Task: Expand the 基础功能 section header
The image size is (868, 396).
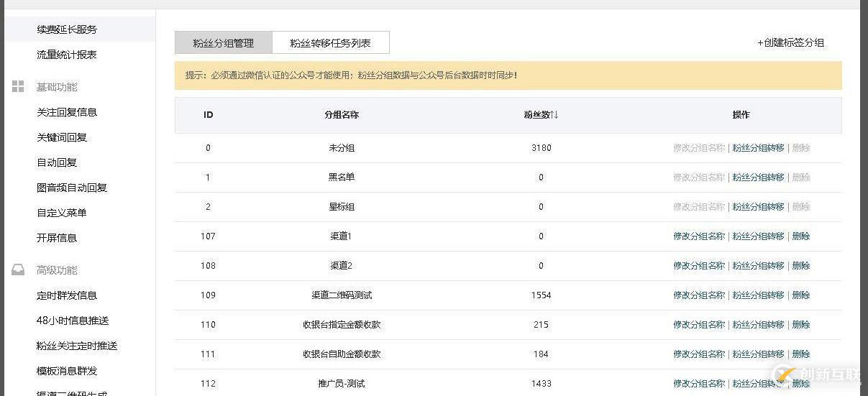Action: point(57,87)
